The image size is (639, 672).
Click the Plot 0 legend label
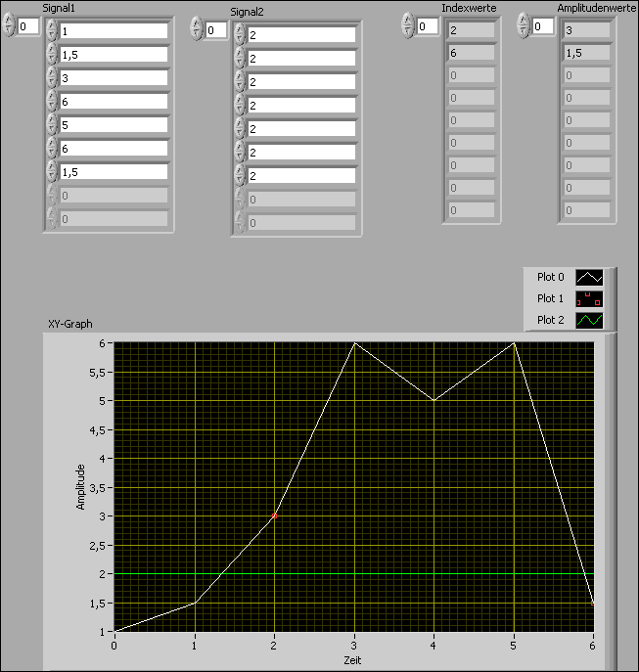click(x=550, y=277)
